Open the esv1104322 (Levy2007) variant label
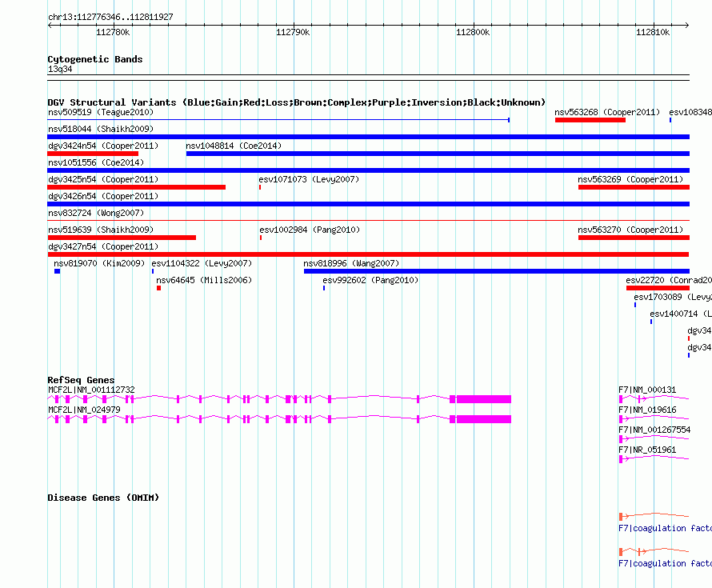The height and width of the screenshot is (588, 712). [x=202, y=263]
